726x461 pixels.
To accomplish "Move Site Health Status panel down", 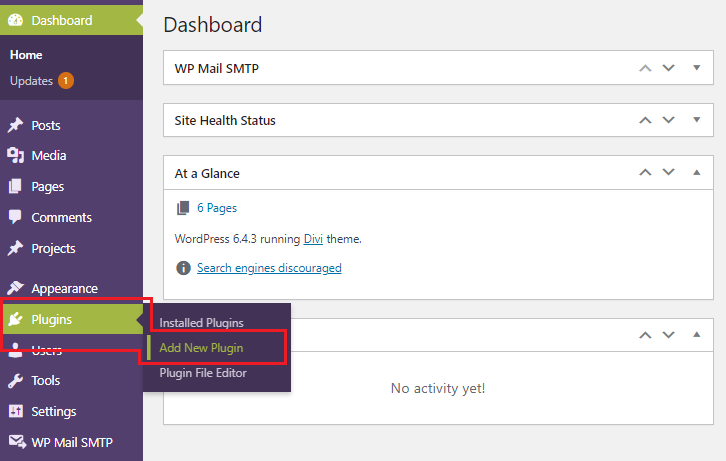I will (x=668, y=120).
